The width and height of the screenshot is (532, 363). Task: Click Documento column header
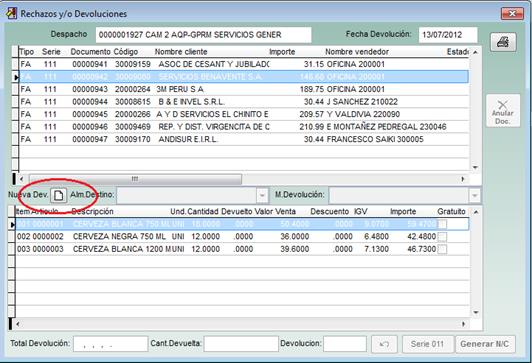point(91,52)
